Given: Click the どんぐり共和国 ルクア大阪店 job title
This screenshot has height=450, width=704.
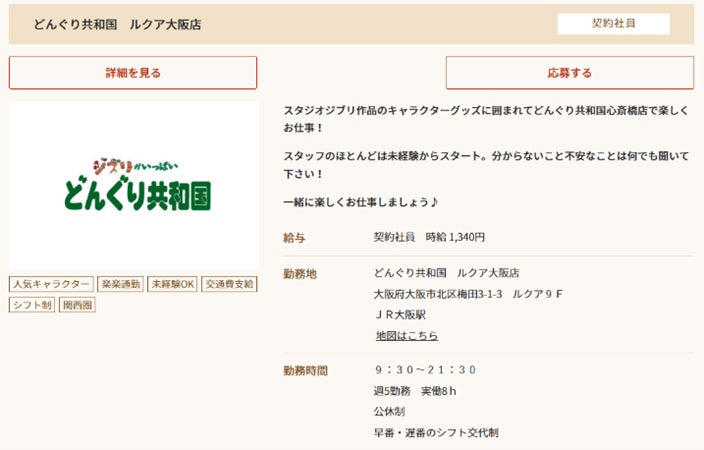Looking at the screenshot, I should 117,24.
